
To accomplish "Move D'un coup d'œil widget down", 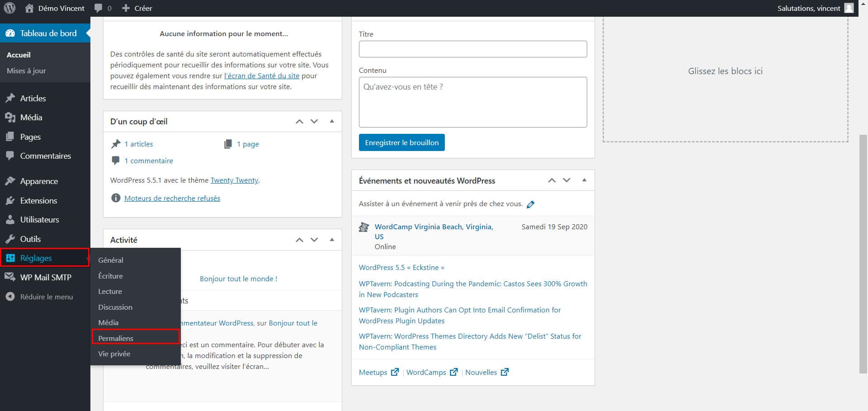I will 314,121.
